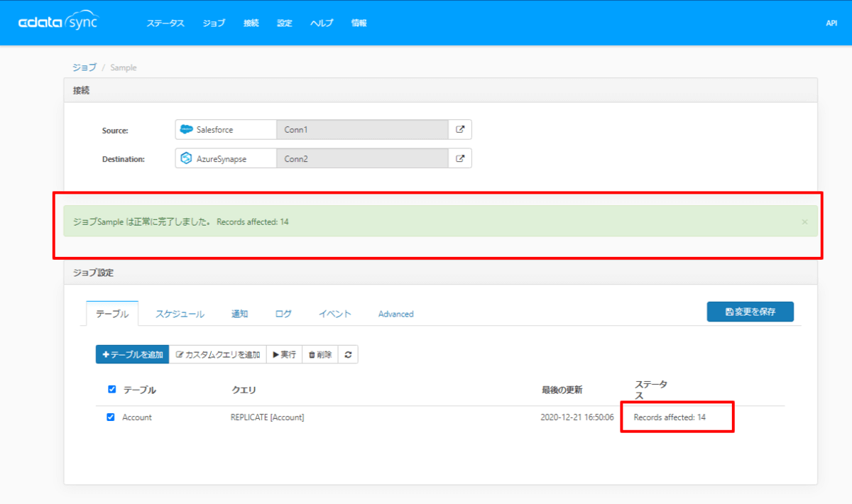Click the Account table name
Viewport: 852px width, 504px height.
coord(137,417)
